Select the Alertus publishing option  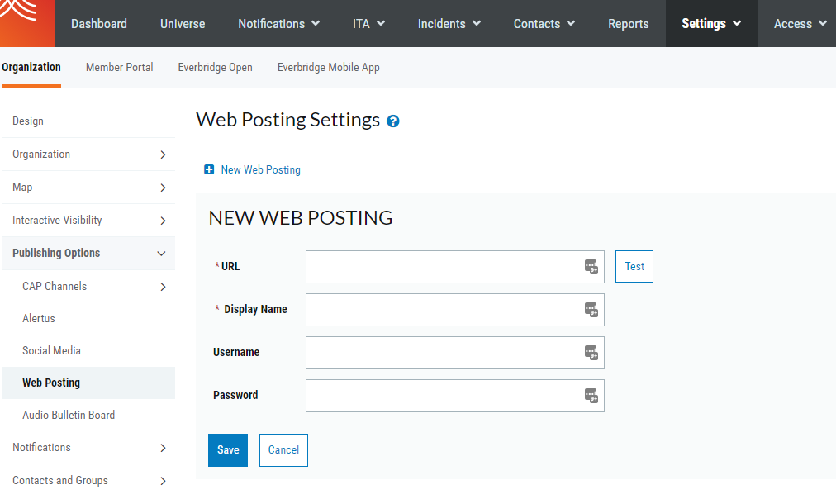[x=38, y=318]
